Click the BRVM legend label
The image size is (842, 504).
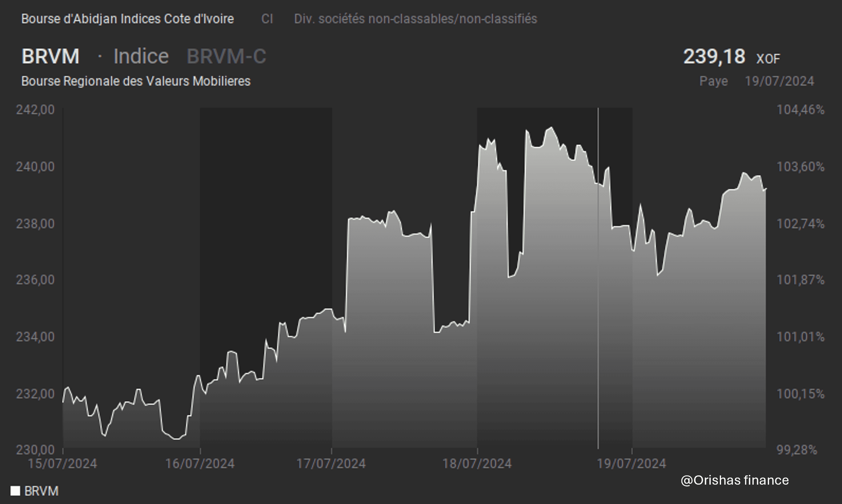42,491
